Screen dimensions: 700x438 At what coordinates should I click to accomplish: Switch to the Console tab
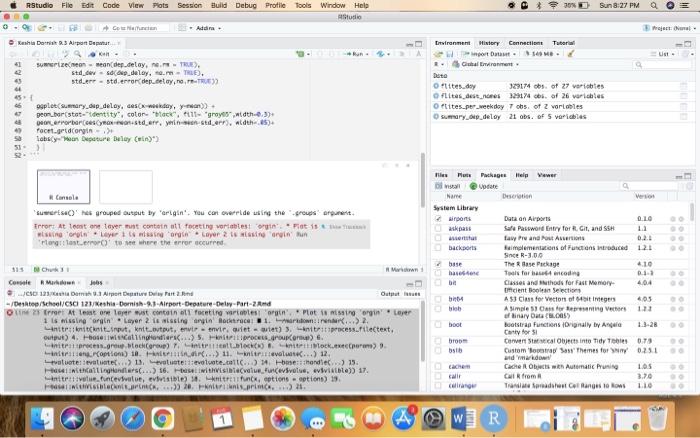[x=20, y=283]
